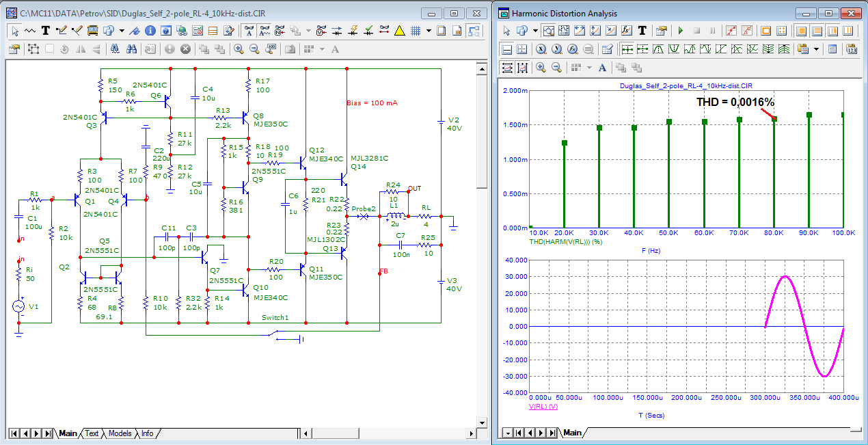Open the clipboard dropdown arrow in analysis toolbar
The height and width of the screenshot is (445, 868).
pos(816,49)
